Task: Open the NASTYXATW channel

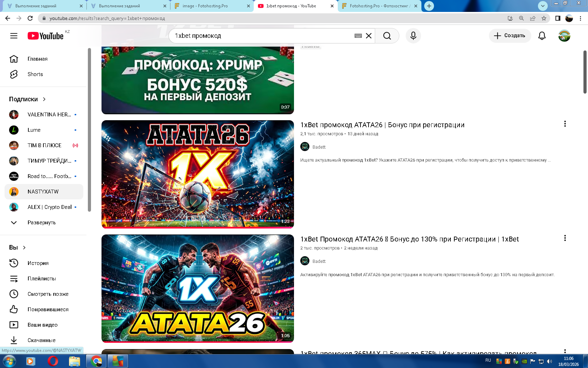Action: coord(44,192)
